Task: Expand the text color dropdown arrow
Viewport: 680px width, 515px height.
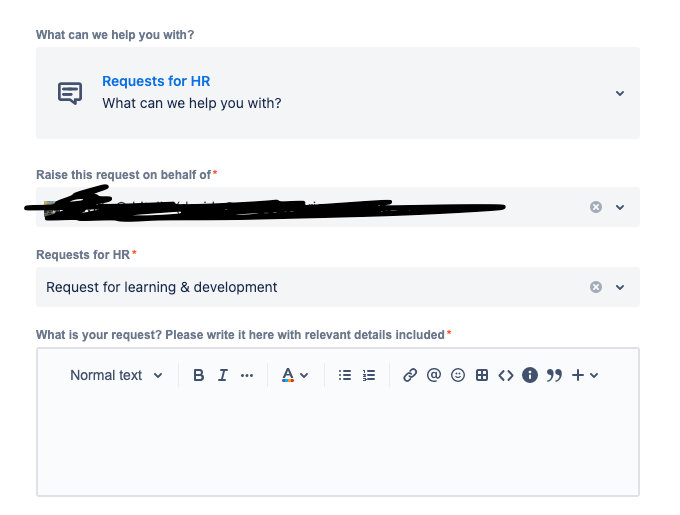Action: click(x=304, y=375)
